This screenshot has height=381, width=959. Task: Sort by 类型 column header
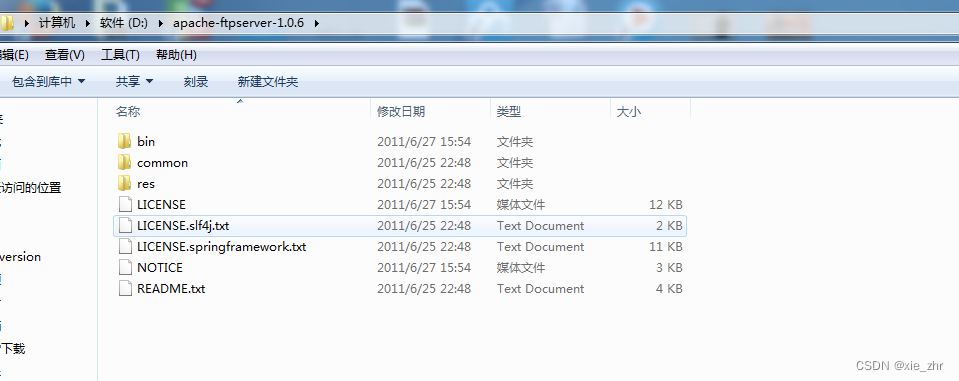click(509, 112)
